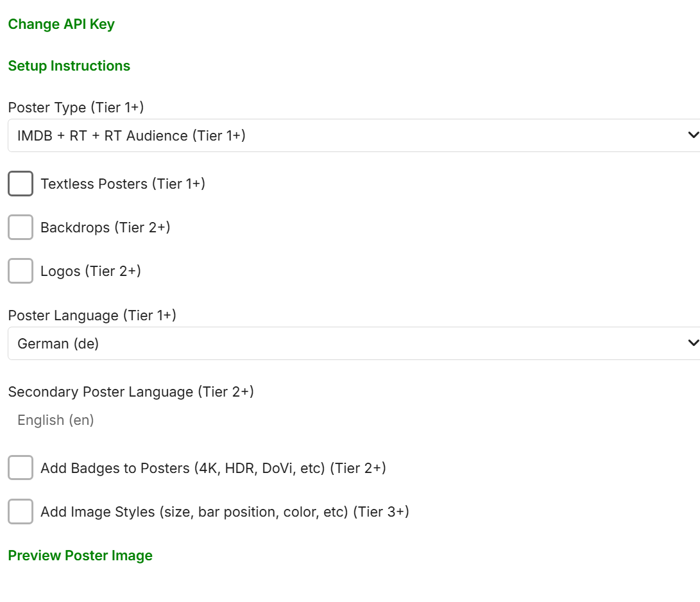Tick the Backdrops checkbox
The height and width of the screenshot is (602, 700).
pyautogui.click(x=21, y=227)
